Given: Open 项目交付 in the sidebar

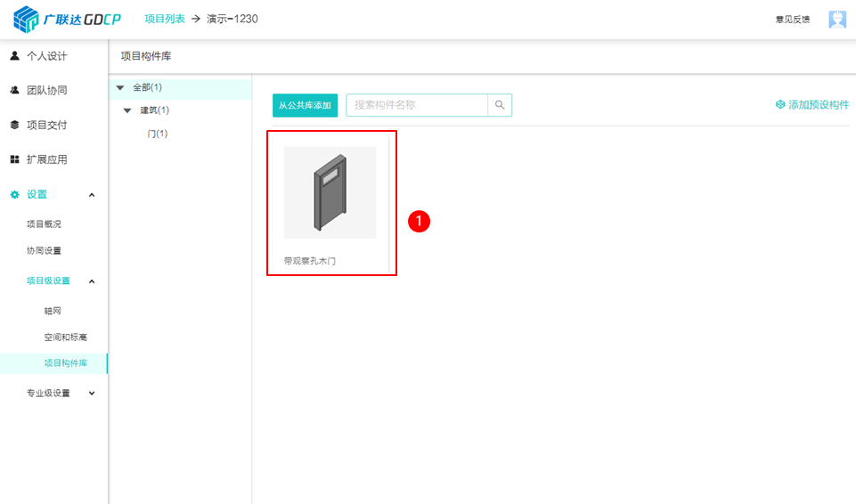Looking at the screenshot, I should point(47,125).
